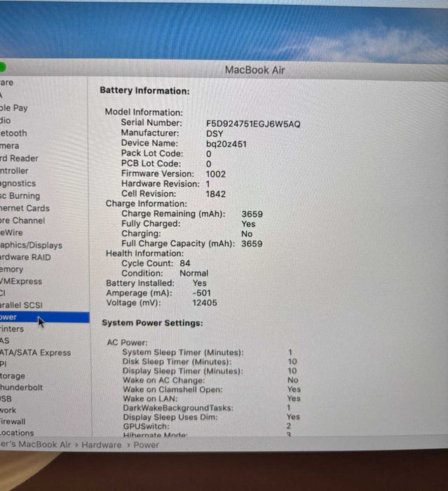The width and height of the screenshot is (448, 491).
Task: Open Thunderbolt in the sidebar
Action: click(x=21, y=387)
